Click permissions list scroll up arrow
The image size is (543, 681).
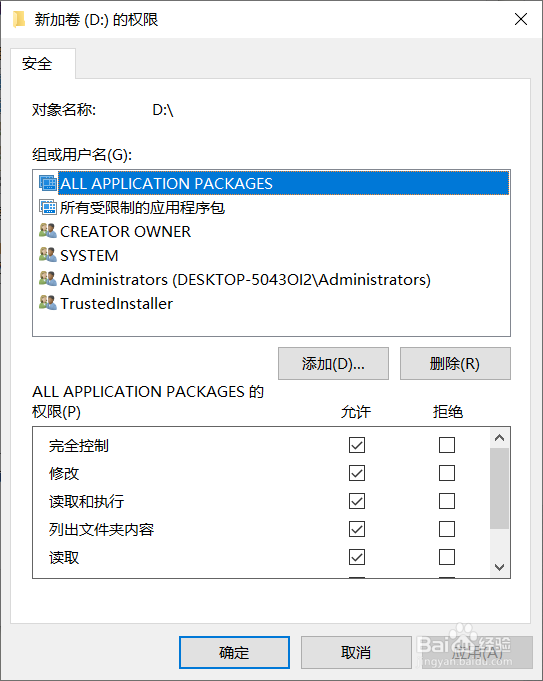500,438
